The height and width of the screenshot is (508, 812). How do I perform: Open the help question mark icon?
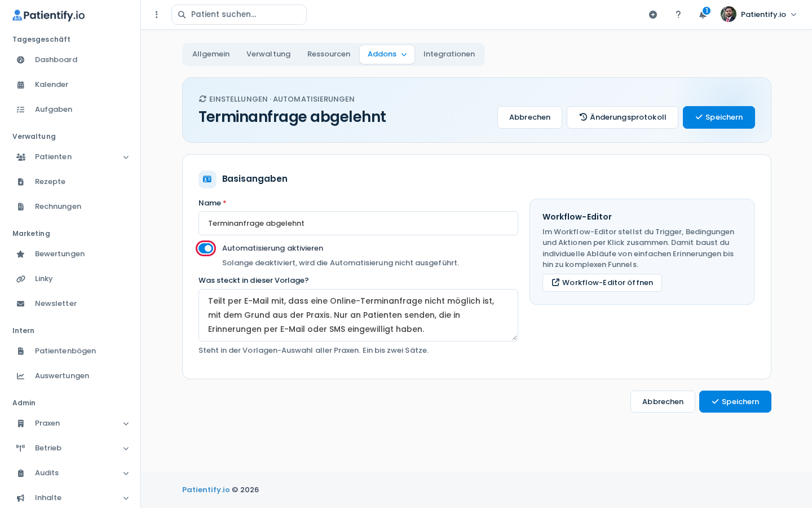[x=678, y=15]
